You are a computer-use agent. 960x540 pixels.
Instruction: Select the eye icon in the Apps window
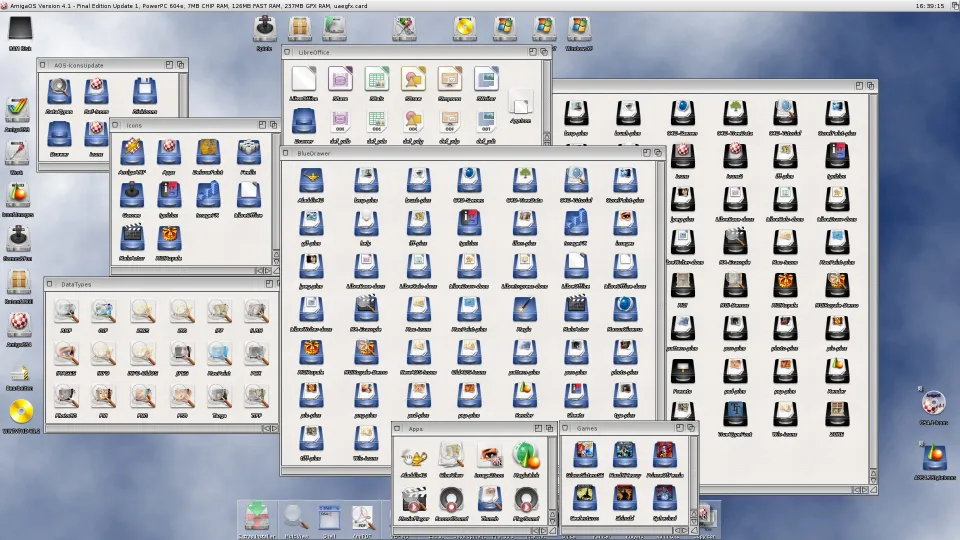point(489,456)
